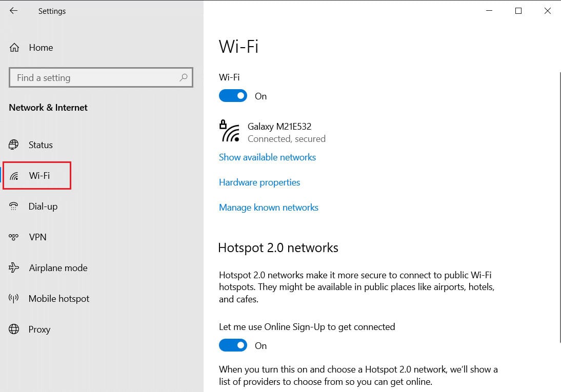Image resolution: width=561 pixels, height=392 pixels.
Task: Click the back arrow to return
Action: coord(14,10)
